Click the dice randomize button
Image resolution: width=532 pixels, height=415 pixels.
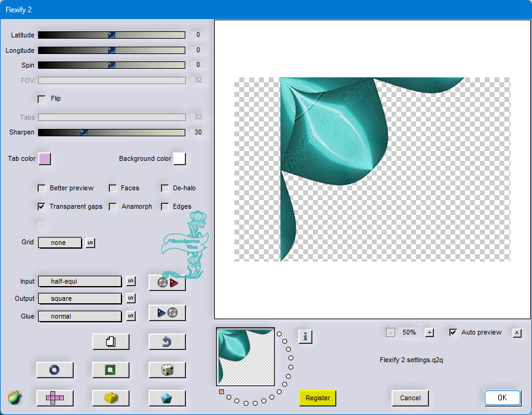[x=168, y=370]
